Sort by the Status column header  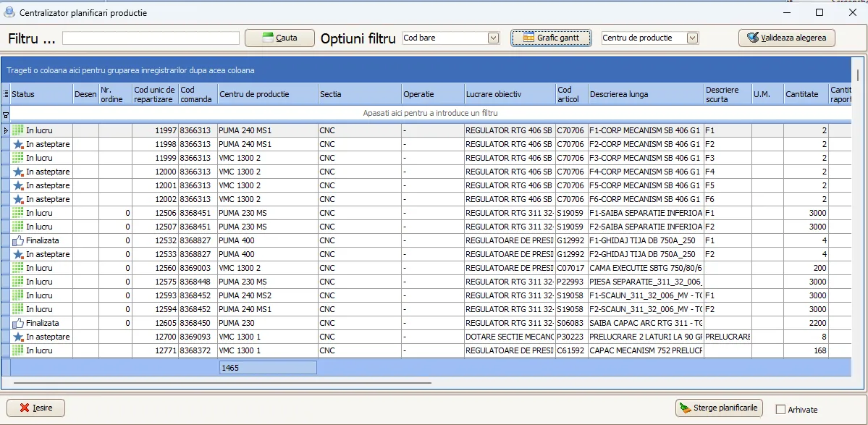42,94
